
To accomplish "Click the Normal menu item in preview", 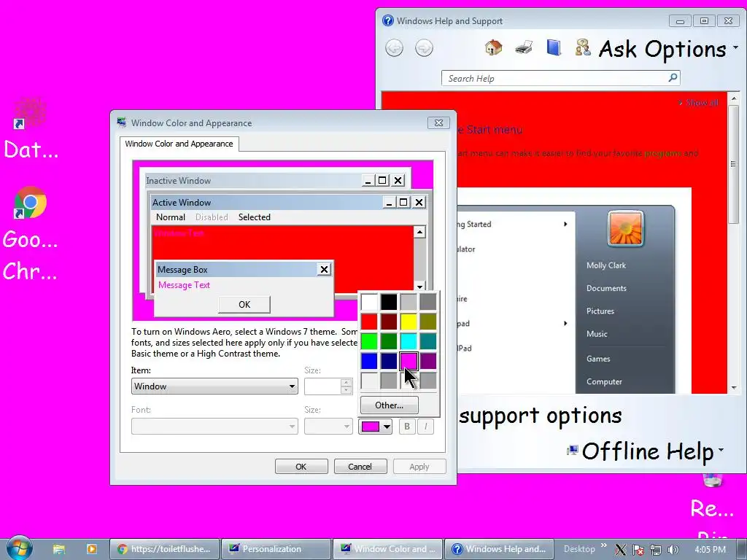I will pos(171,217).
